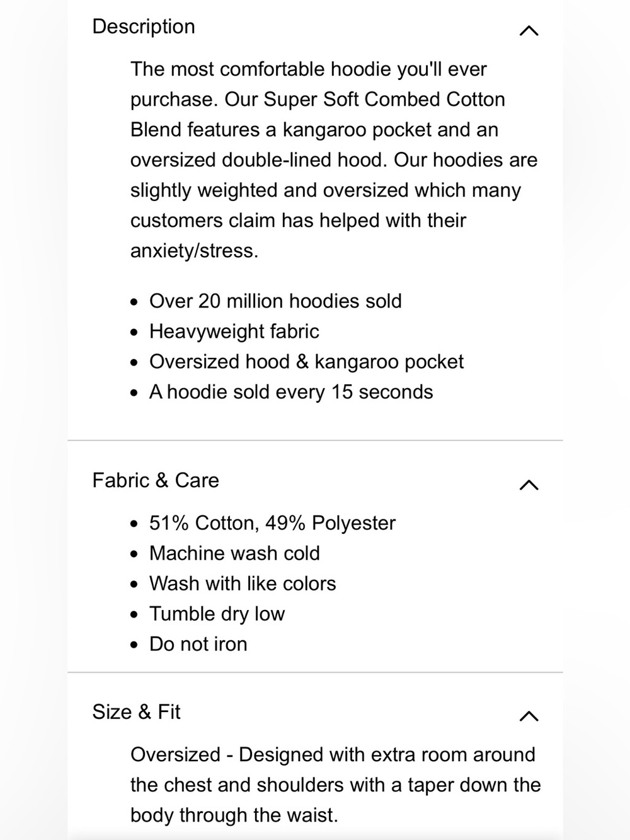This screenshot has height=840, width=630.
Task: Click the 'Wash with like colors' item
Action: click(243, 584)
